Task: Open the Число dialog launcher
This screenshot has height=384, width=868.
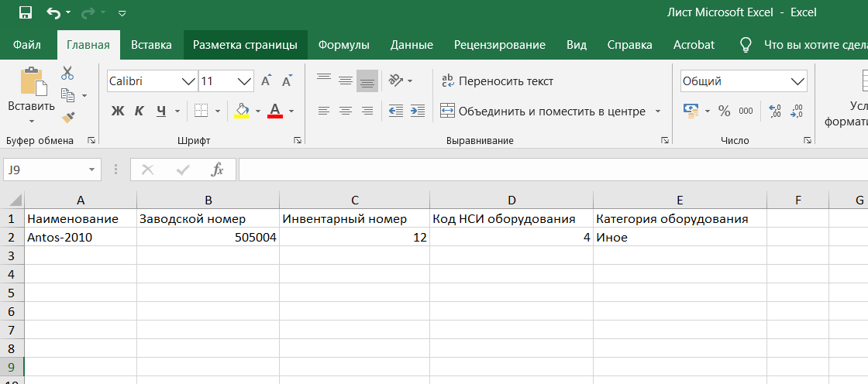Action: point(808,141)
